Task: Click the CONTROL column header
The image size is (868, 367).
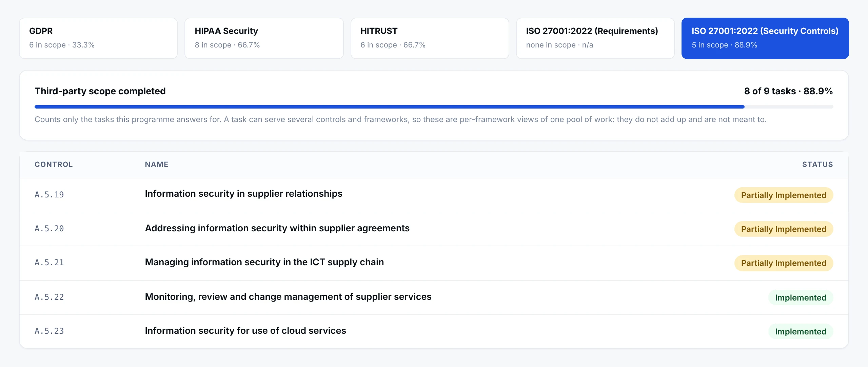Action: coord(54,165)
